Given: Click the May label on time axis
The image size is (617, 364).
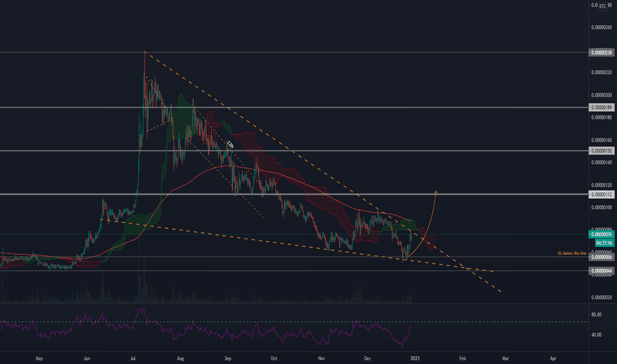Looking at the screenshot, I should pos(39,359).
